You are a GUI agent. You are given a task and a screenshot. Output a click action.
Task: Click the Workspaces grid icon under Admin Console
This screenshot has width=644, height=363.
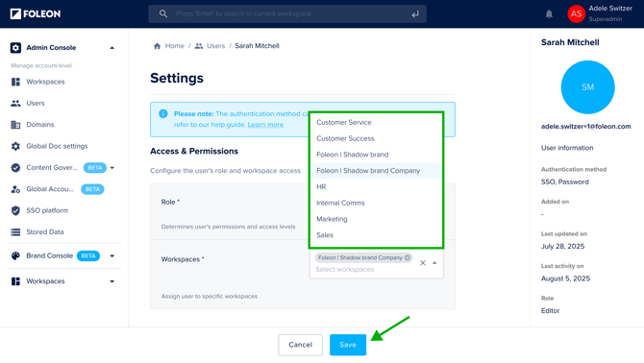pos(15,82)
